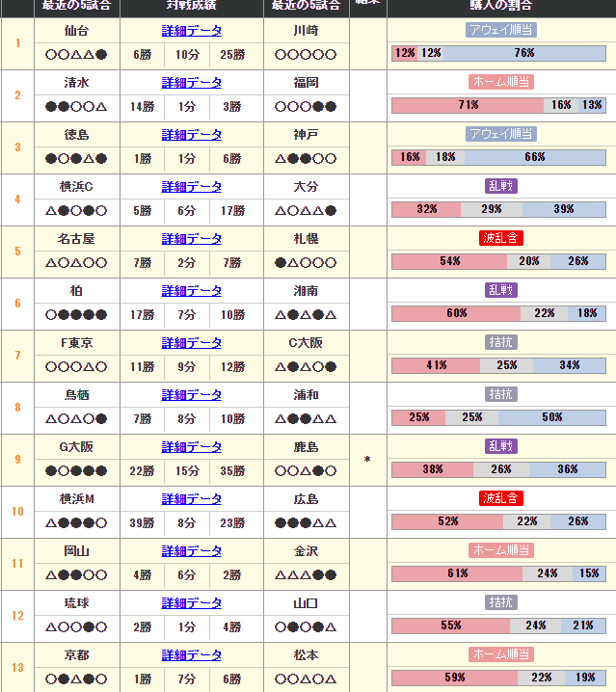Open 詳細データ link for 琉球 vs 山口
Viewport: 616px width, 692px height.
[191, 603]
